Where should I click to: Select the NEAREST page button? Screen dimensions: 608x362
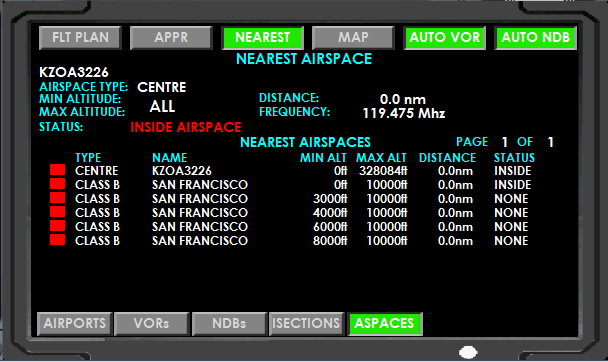coord(263,38)
